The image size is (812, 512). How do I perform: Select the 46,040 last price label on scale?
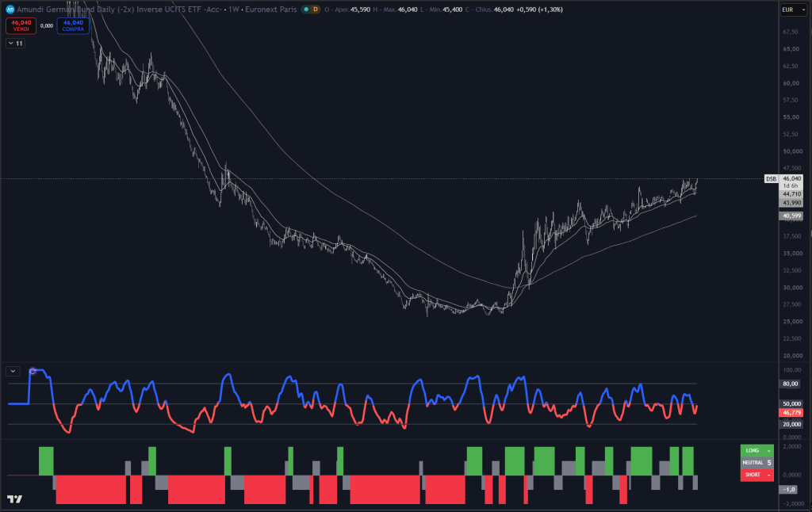point(791,178)
